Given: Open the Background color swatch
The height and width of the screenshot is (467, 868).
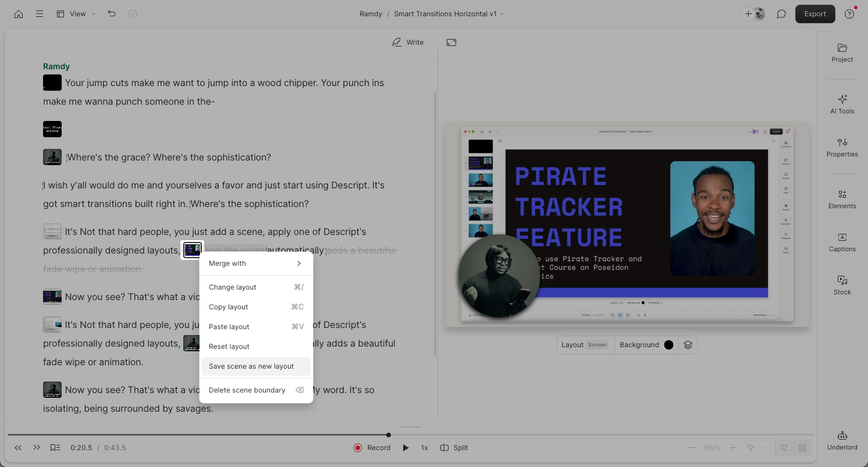Looking at the screenshot, I should [x=668, y=344].
